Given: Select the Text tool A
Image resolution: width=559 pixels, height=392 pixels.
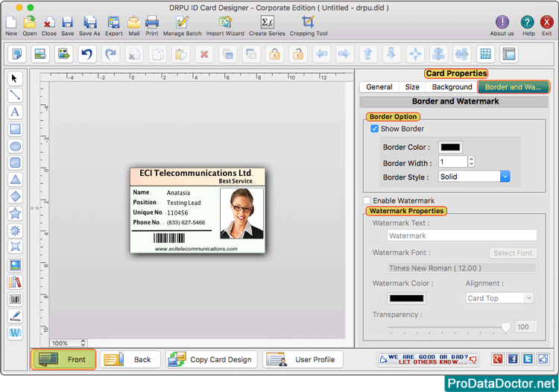Looking at the screenshot, I should tap(15, 112).
